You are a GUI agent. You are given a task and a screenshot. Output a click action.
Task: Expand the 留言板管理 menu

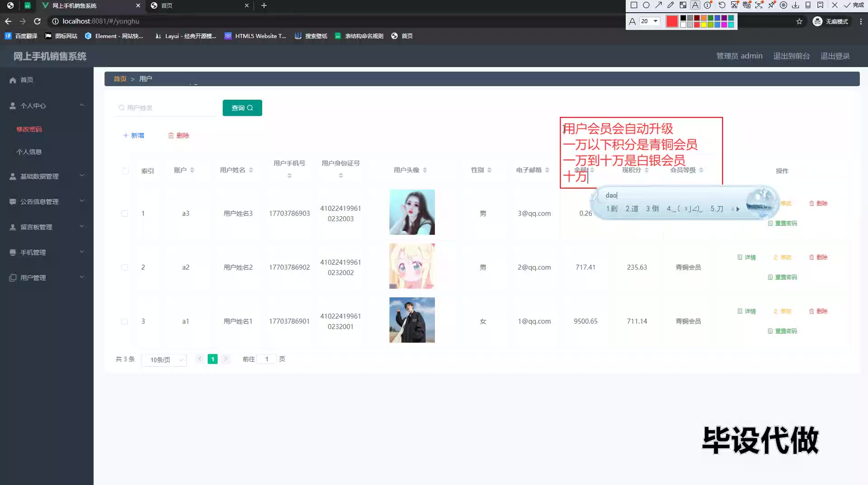tap(47, 227)
